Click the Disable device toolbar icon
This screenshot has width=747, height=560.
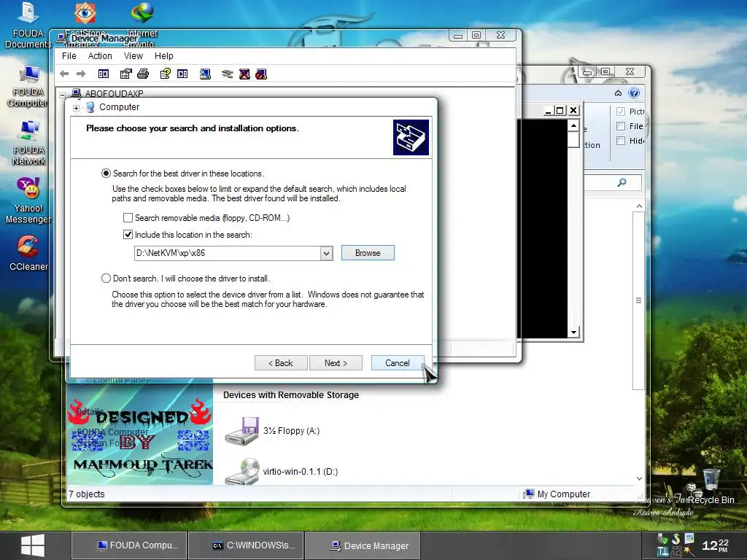point(261,74)
